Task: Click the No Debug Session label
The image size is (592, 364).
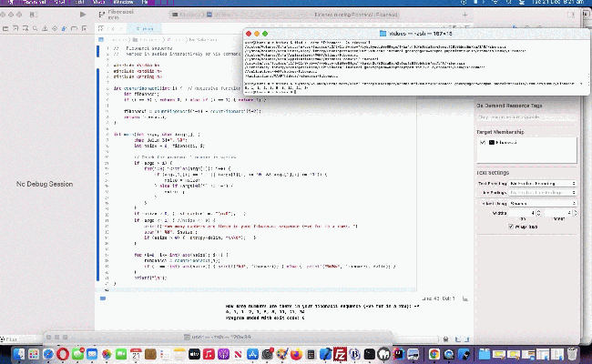Action: click(45, 184)
